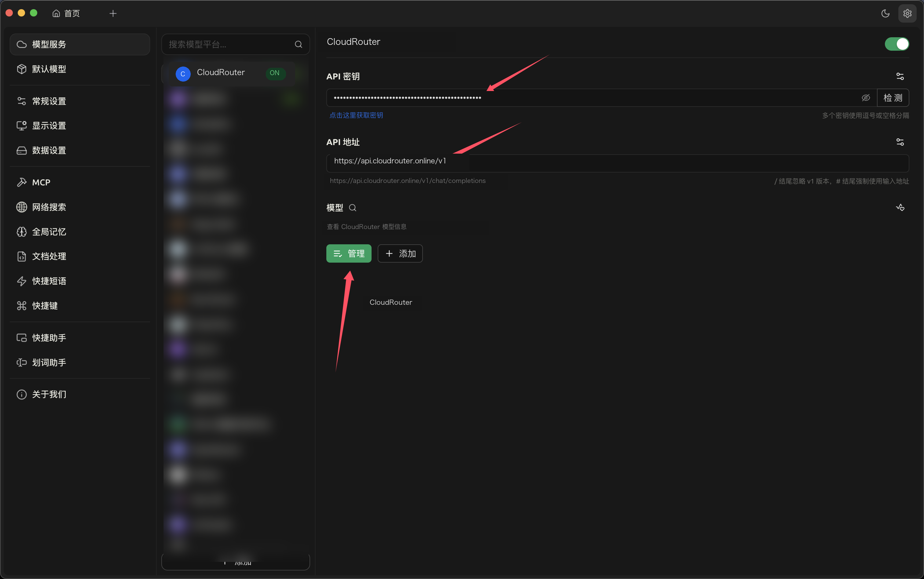Click the settings gear icon
This screenshot has height=579, width=924.
point(907,13)
